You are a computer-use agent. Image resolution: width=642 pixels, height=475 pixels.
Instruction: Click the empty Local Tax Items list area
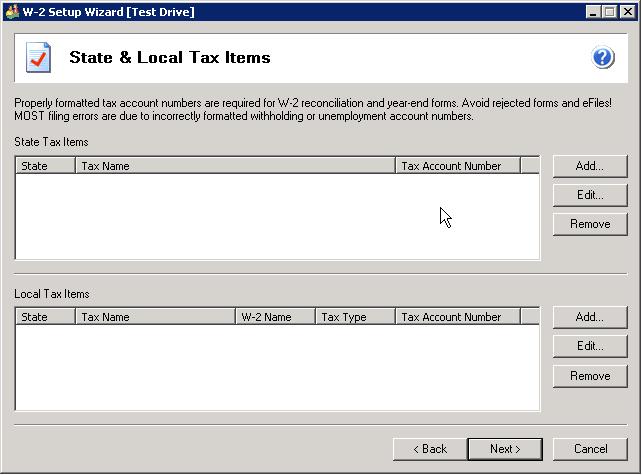click(x=277, y=367)
